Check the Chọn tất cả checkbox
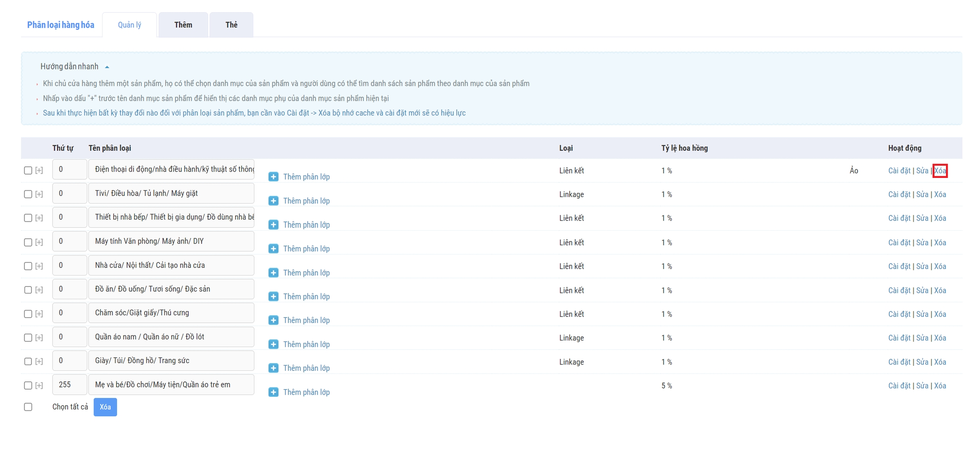The height and width of the screenshot is (450, 980). pos(28,407)
